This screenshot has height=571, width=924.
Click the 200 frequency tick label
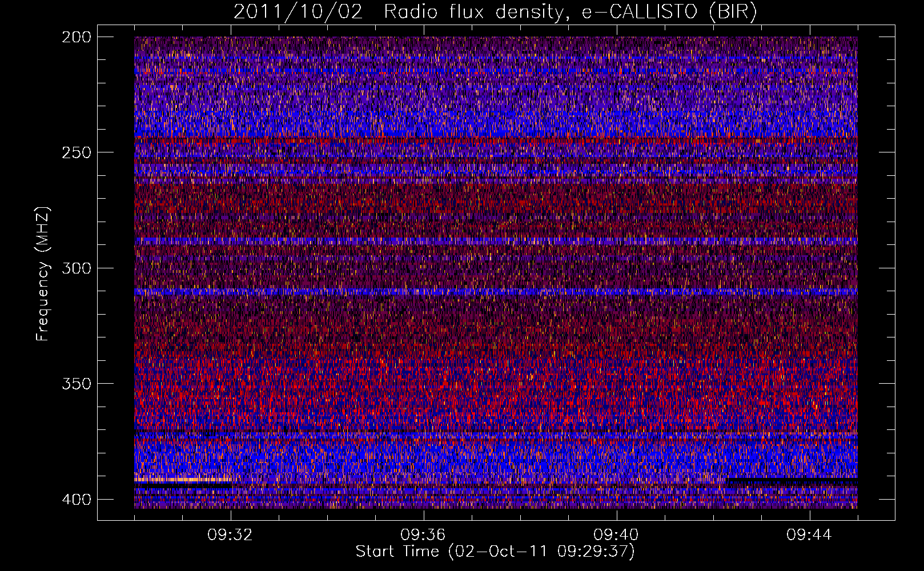click(77, 37)
